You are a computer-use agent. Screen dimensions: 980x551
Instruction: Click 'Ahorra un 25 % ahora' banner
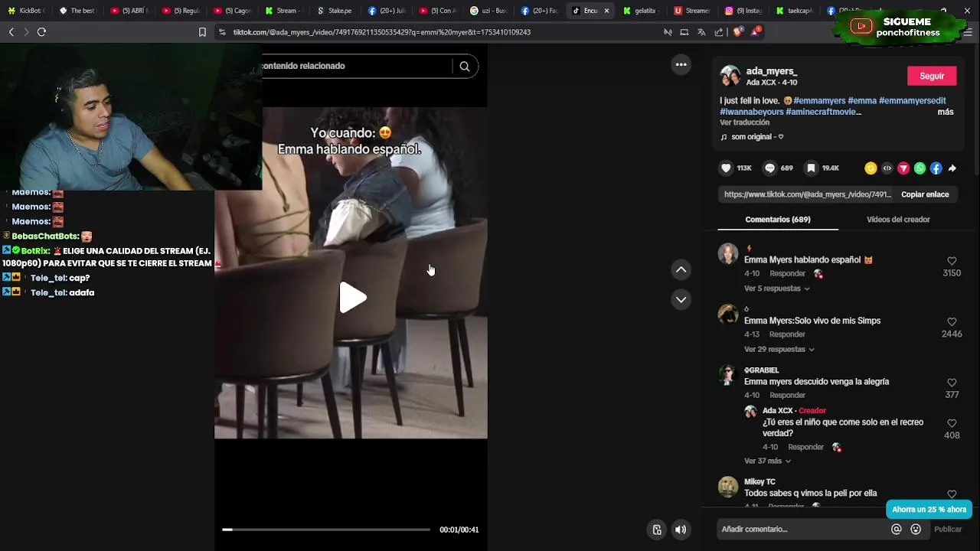pos(929,509)
